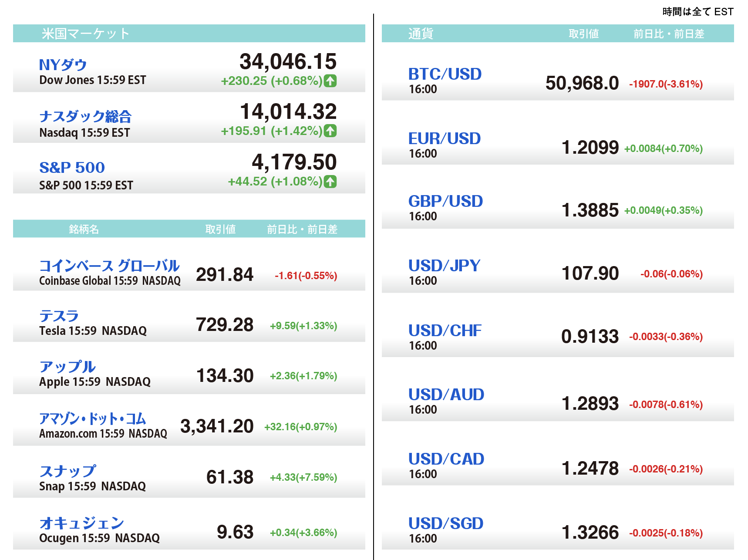Click the 通貨 section header

coord(421,34)
